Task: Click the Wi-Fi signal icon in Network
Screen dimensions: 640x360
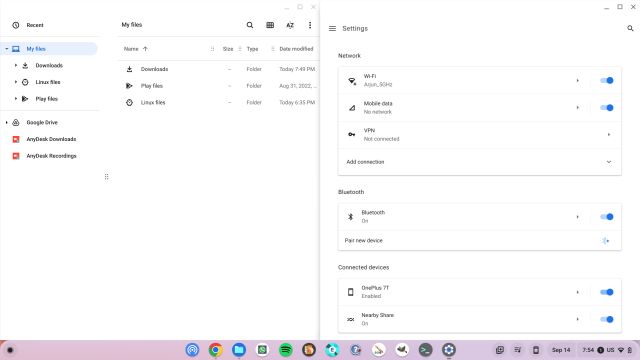Action: [x=352, y=81]
